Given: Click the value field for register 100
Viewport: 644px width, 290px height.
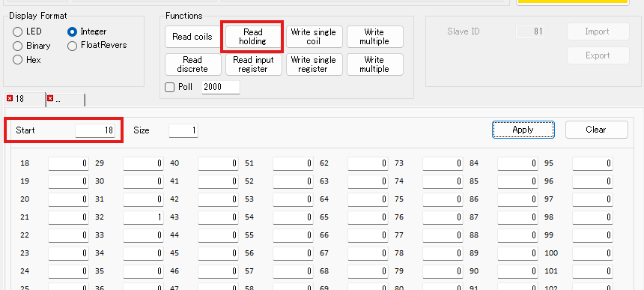Looking at the screenshot, I should (x=592, y=253).
